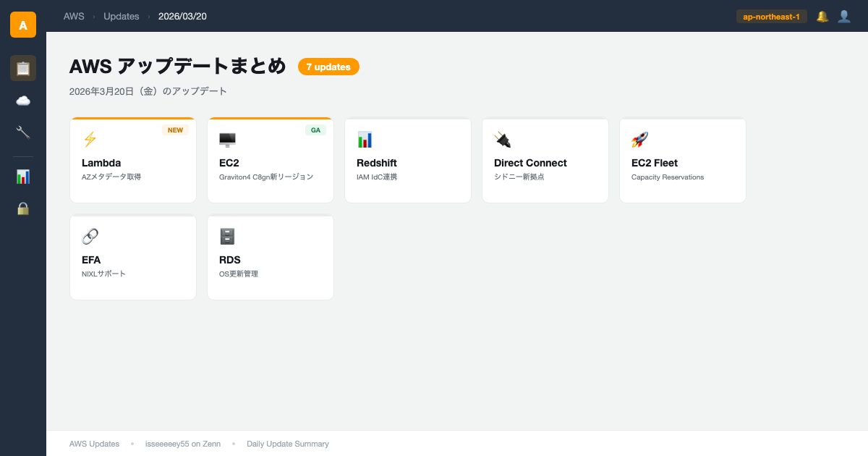Open the Lambda update card
The height and width of the screenshot is (456, 868).
(133, 161)
